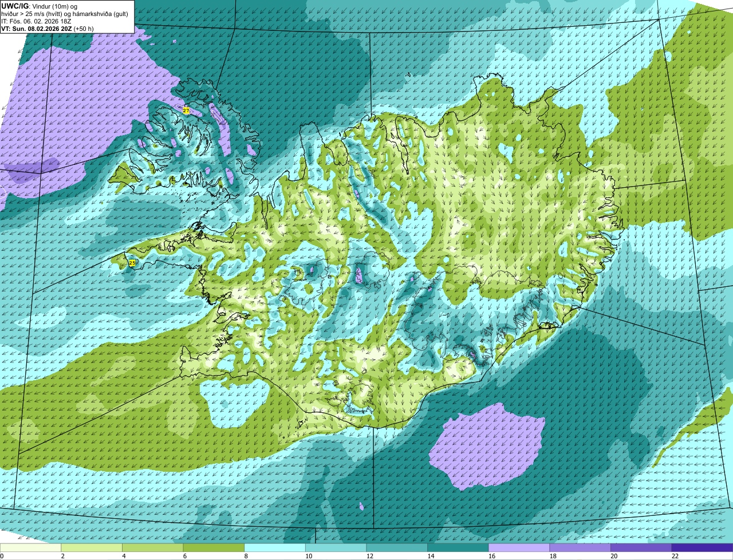
Task: Select the 6–8 m/s olive green legend swatch
Action: coord(214,547)
